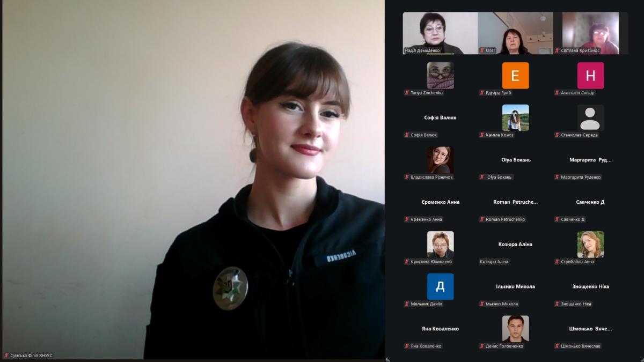
Task: Click muted mic icon beside Станислав Середа
Action: (x=557, y=135)
